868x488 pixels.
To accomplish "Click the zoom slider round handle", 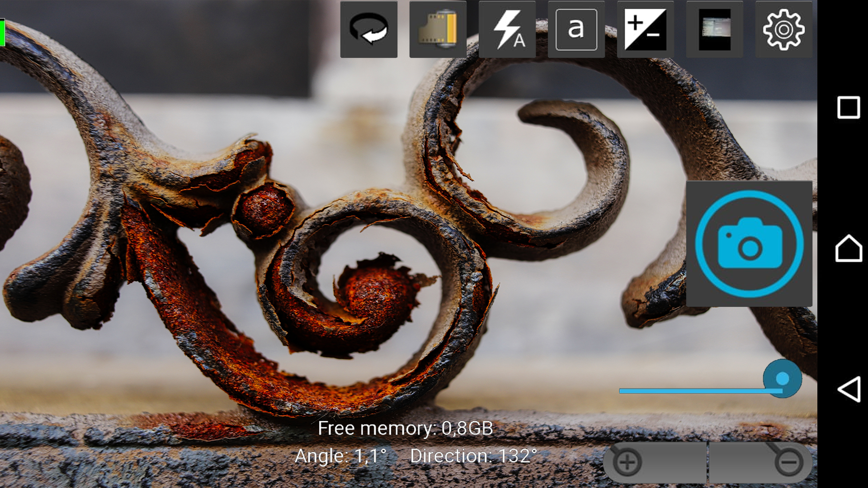I will tap(782, 379).
